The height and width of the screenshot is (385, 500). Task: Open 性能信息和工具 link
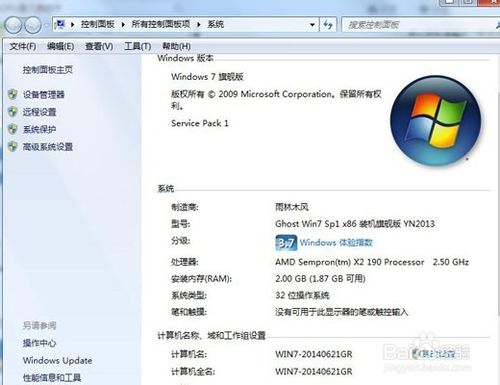(x=52, y=378)
